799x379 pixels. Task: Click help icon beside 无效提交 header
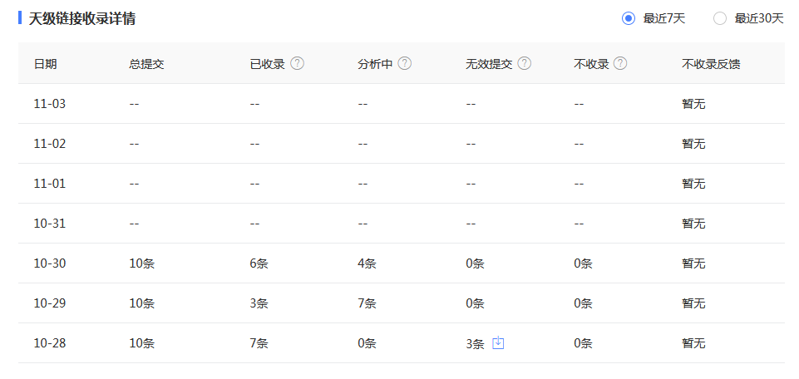[x=524, y=64]
